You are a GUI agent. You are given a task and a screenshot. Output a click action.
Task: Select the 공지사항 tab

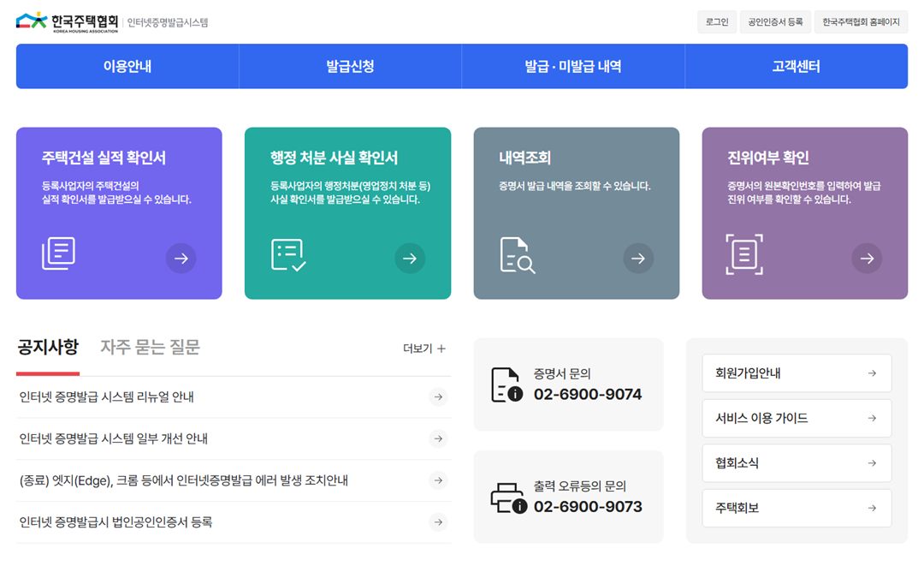(48, 347)
